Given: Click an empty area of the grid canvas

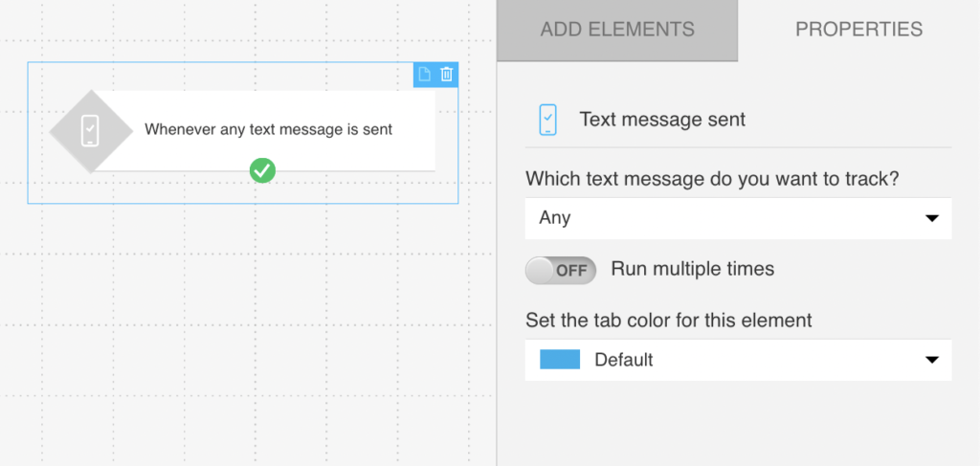Looking at the screenshot, I should point(239,335).
